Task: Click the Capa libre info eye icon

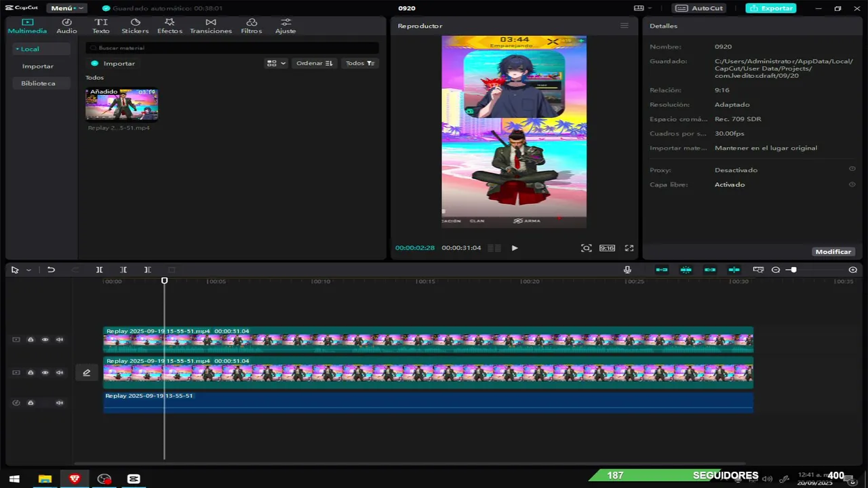Action: pos(852,184)
